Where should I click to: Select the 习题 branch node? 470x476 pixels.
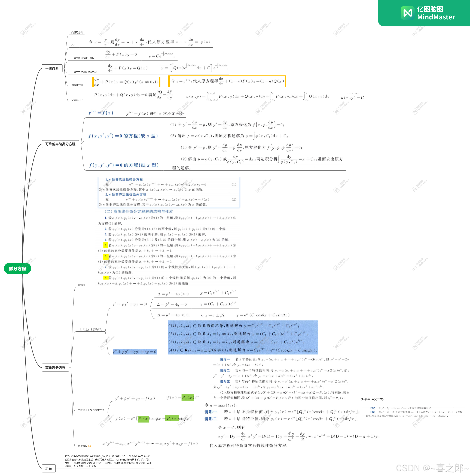48,468
